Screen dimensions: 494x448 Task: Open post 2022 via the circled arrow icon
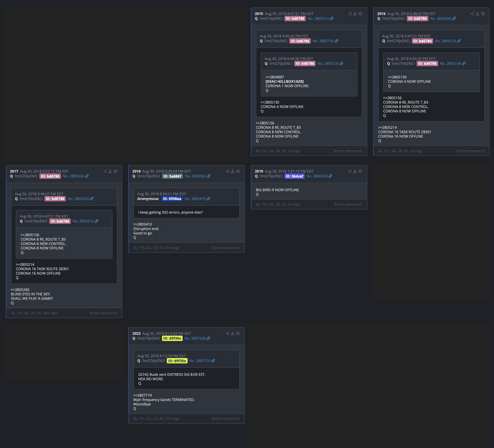point(238,334)
